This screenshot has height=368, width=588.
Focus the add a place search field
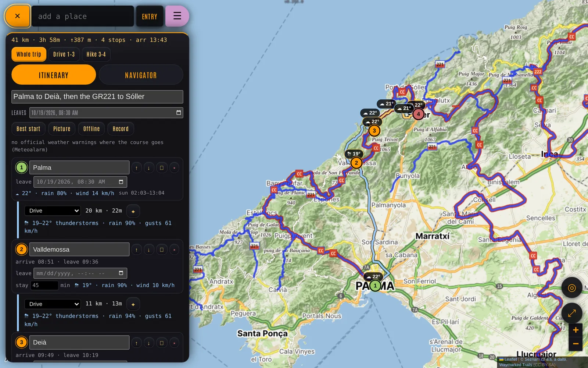[x=83, y=16]
